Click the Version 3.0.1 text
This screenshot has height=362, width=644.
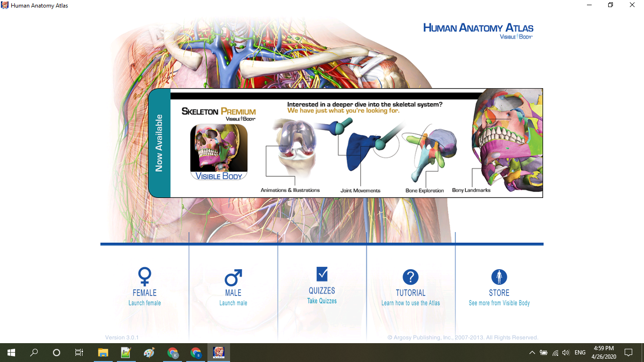point(122,337)
